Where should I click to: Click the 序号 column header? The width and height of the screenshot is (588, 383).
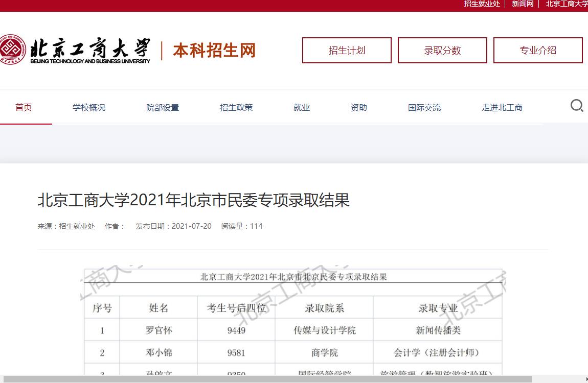pos(102,308)
